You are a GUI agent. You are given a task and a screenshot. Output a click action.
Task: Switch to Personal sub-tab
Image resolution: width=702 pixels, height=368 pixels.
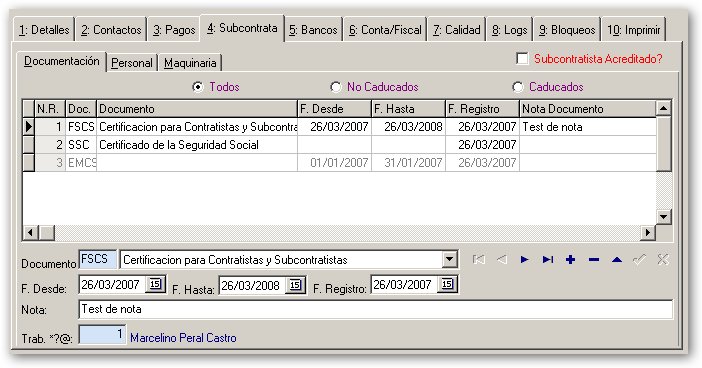(x=132, y=63)
